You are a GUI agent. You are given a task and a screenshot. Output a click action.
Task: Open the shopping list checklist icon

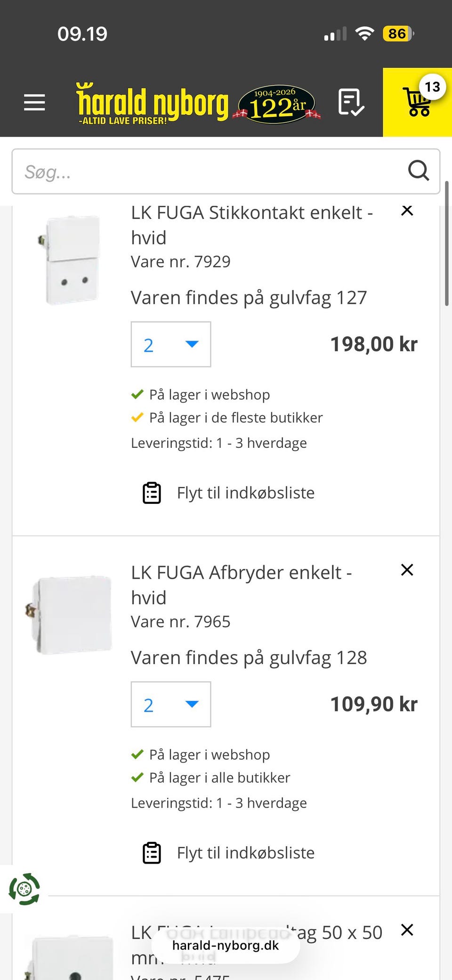pyautogui.click(x=351, y=102)
